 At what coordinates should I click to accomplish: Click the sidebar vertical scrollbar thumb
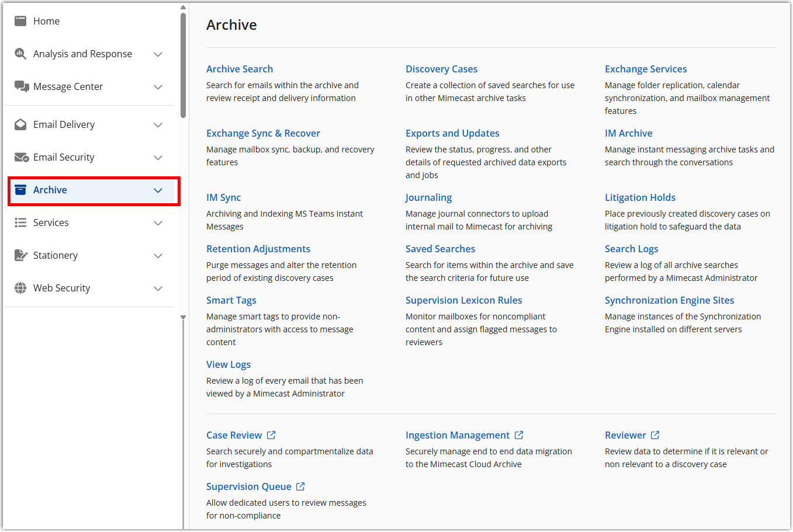click(183, 64)
